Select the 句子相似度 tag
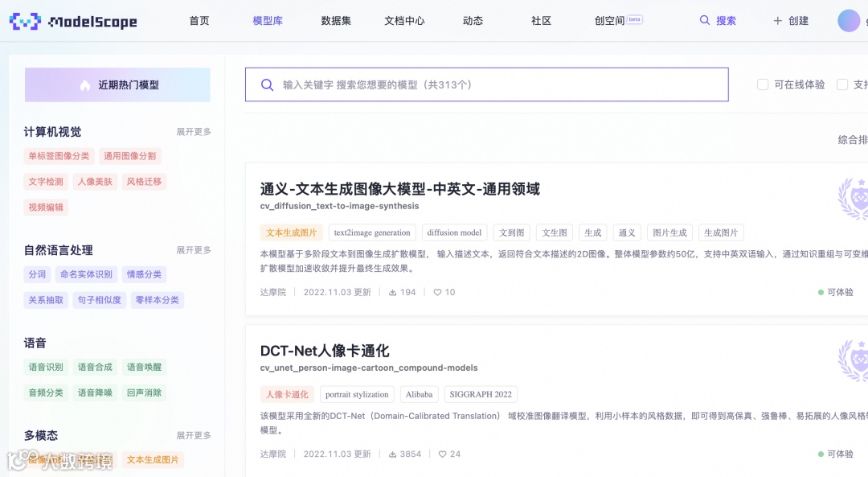Viewport: 868px width, 477px height. click(99, 300)
